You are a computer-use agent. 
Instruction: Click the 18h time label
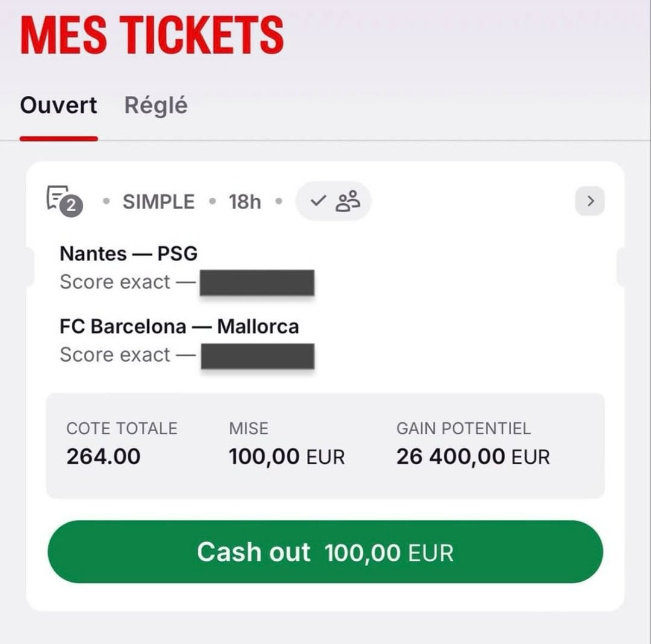245,202
